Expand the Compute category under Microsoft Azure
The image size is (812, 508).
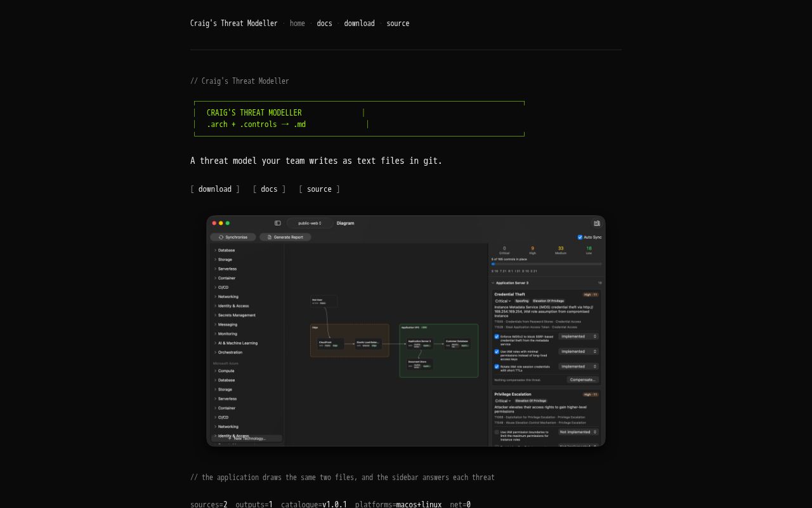pos(215,371)
